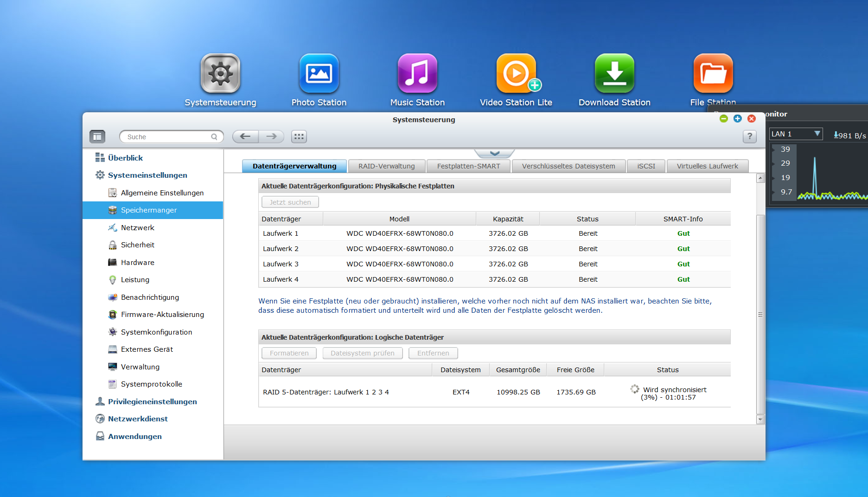
Task: Launch Video Station Lite app
Action: point(516,73)
